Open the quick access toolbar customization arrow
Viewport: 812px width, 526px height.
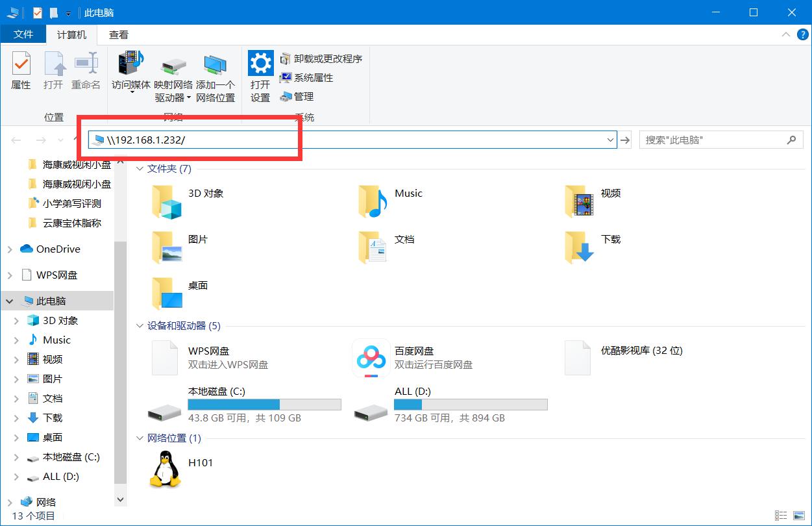click(x=68, y=12)
